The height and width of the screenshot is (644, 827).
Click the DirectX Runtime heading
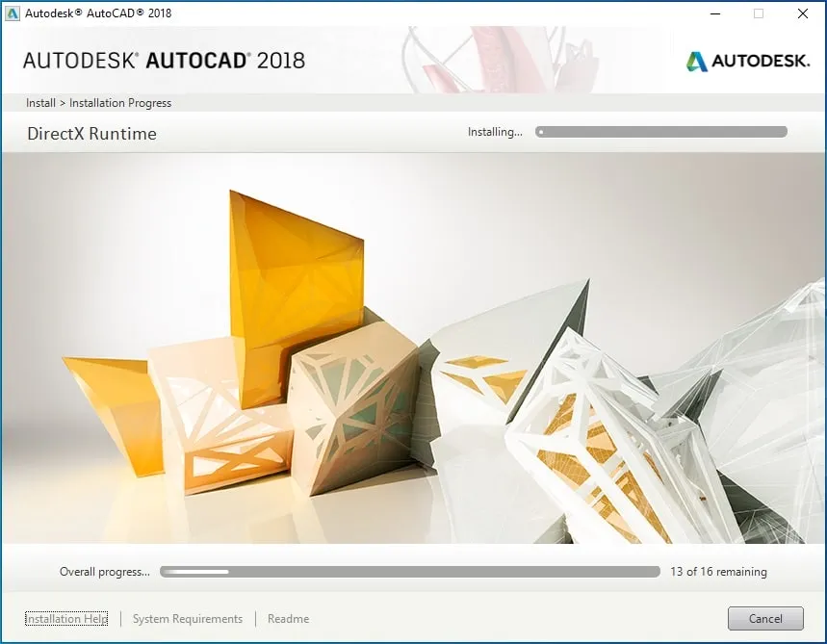click(x=91, y=134)
